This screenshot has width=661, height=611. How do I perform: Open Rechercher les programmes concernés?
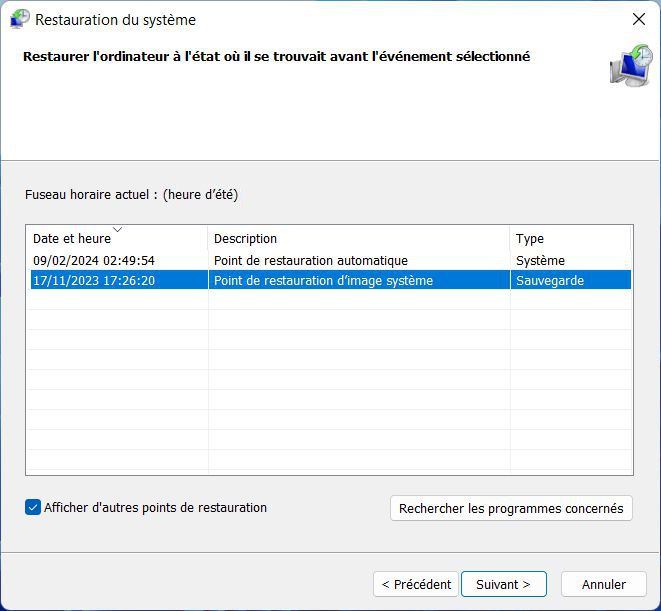(511, 508)
